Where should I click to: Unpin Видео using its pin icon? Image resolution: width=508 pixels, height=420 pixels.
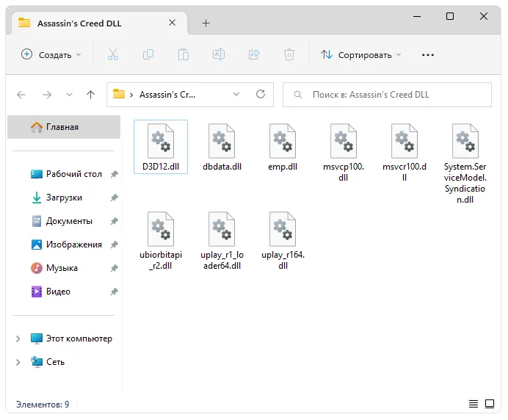pos(114,292)
